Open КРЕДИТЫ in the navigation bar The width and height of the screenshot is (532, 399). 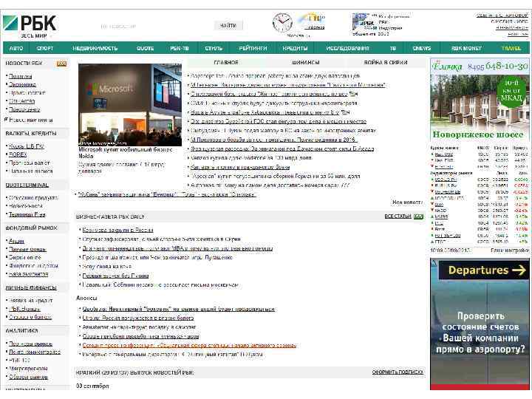coord(295,49)
